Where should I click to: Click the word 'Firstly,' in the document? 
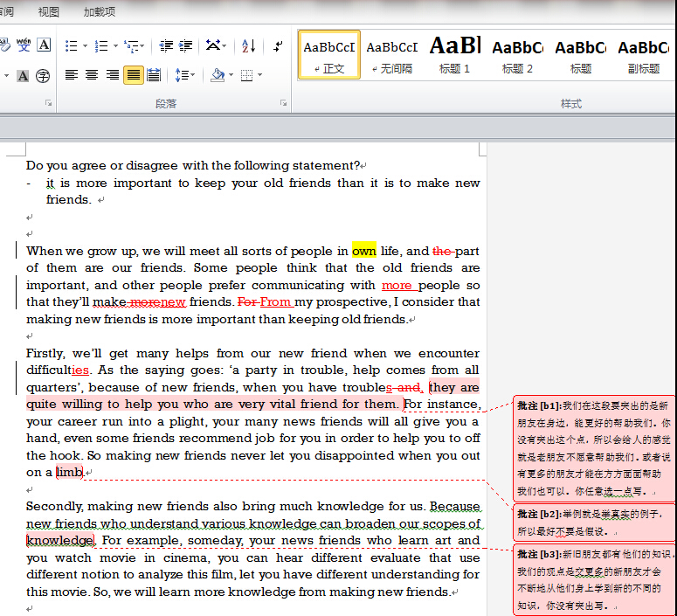click(x=45, y=353)
